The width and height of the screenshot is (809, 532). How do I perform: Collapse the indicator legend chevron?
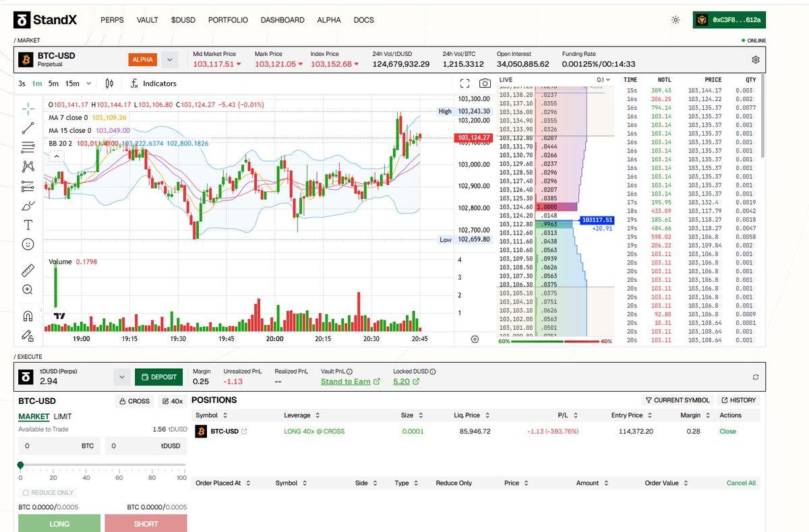(57, 156)
